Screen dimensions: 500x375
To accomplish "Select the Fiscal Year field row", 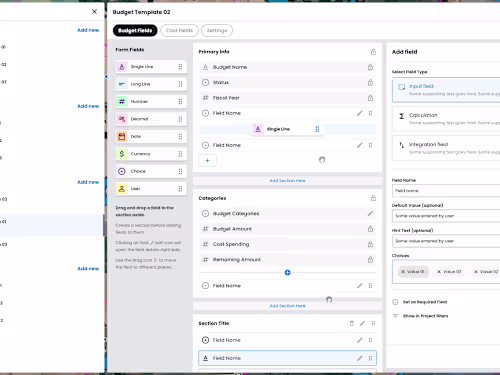I will 287,98.
